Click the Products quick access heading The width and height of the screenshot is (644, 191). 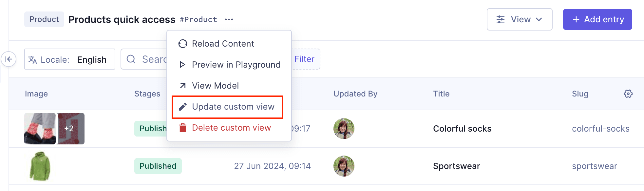coord(122,19)
